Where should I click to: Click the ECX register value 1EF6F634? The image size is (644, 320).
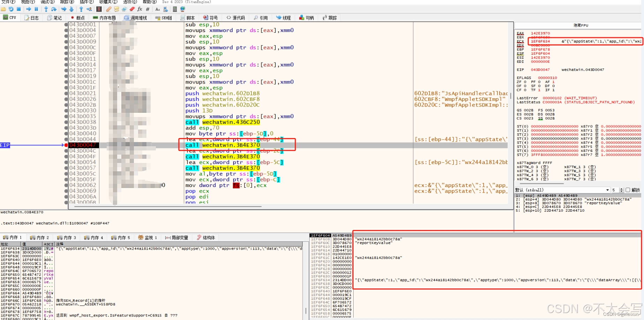click(x=540, y=41)
